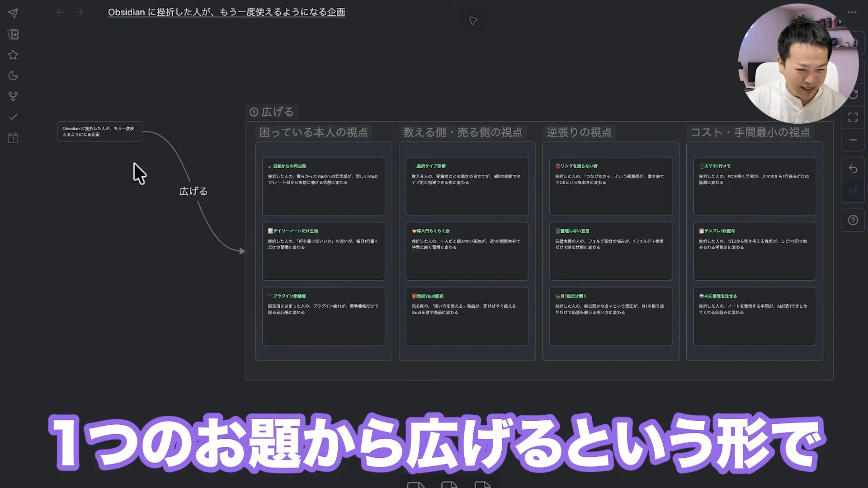Screen dimensions: 868x488
Task: Open the graph branch icon in sidebar
Action: pos(13,96)
